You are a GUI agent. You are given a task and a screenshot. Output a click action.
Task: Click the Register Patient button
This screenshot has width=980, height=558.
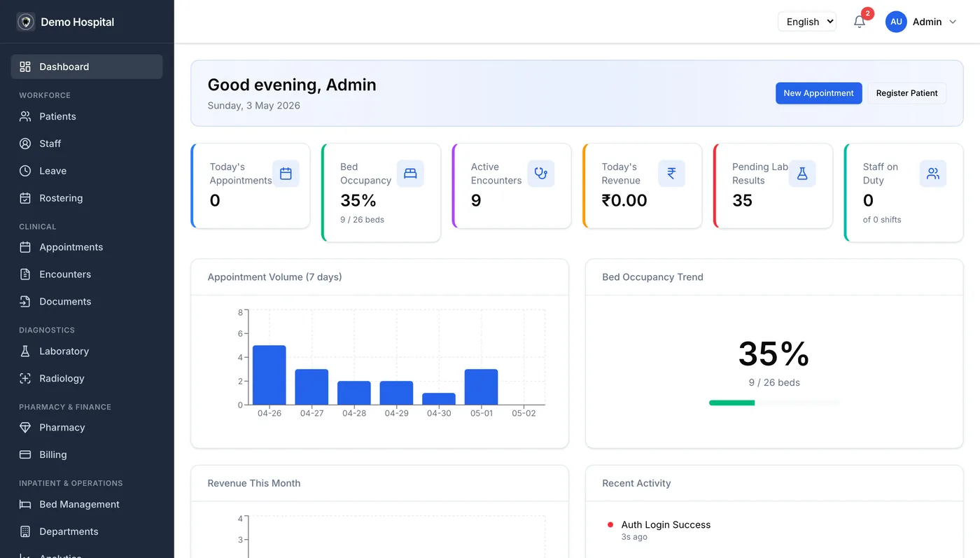point(906,93)
